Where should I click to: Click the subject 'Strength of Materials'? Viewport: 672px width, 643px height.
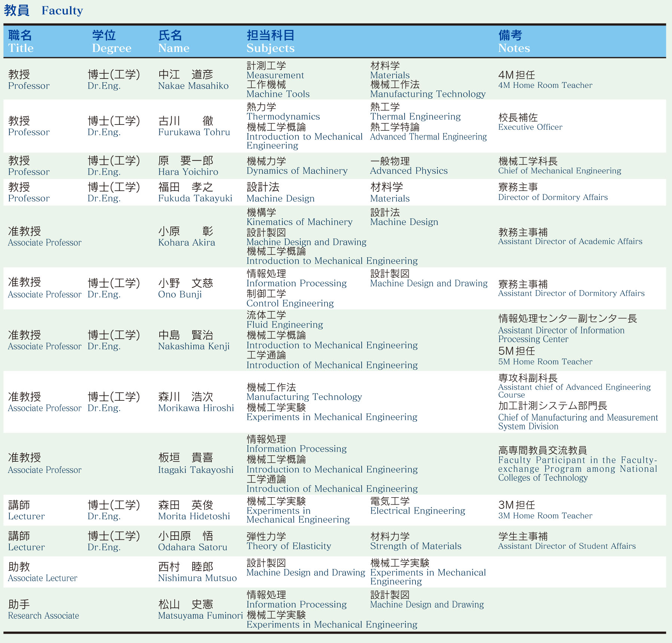416,546
